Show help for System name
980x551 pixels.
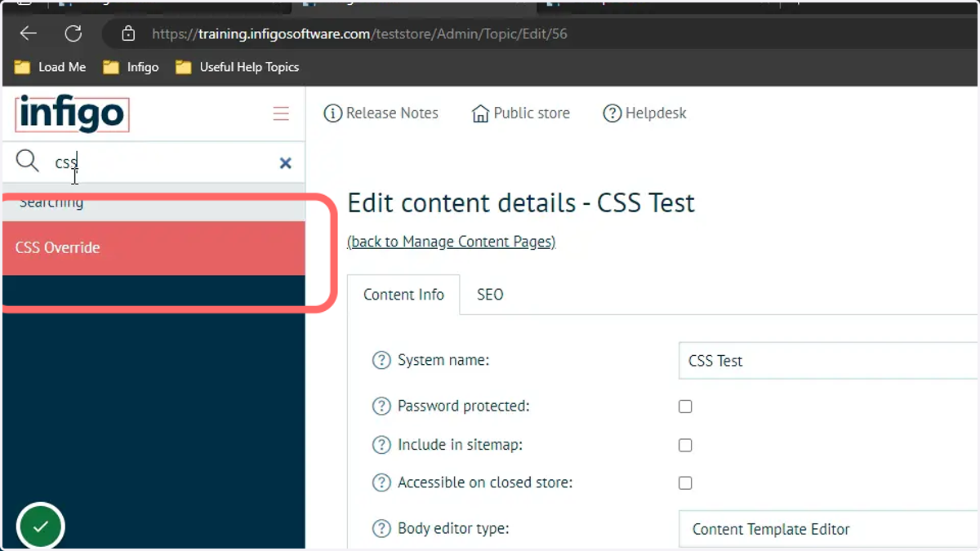click(x=381, y=360)
